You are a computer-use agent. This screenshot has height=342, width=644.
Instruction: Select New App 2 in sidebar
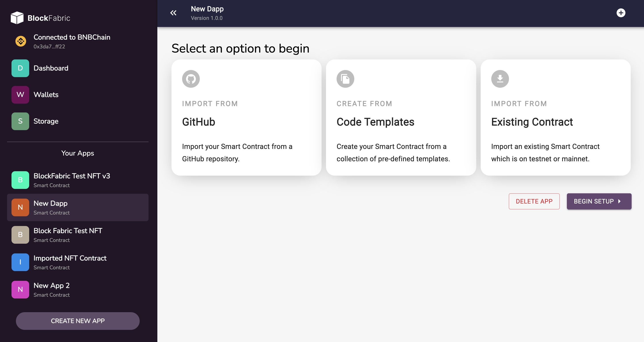click(78, 290)
